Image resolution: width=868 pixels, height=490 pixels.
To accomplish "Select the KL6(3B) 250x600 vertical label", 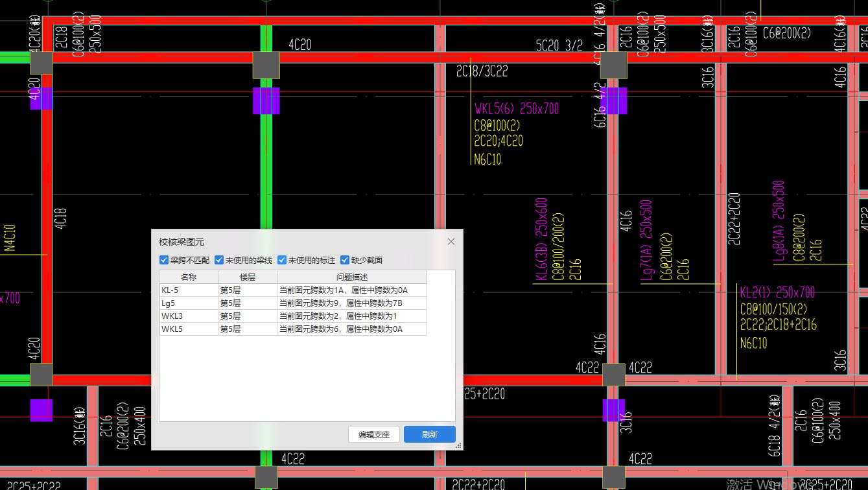I will [541, 239].
